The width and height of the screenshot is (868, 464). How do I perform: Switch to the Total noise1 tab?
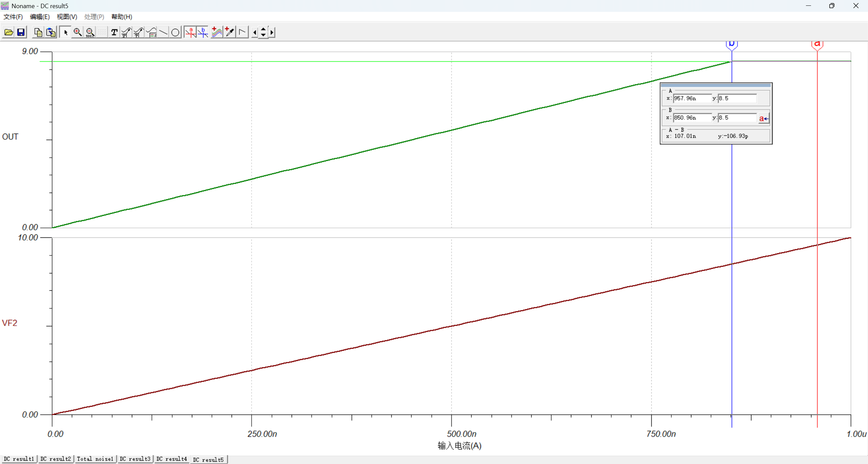point(95,459)
